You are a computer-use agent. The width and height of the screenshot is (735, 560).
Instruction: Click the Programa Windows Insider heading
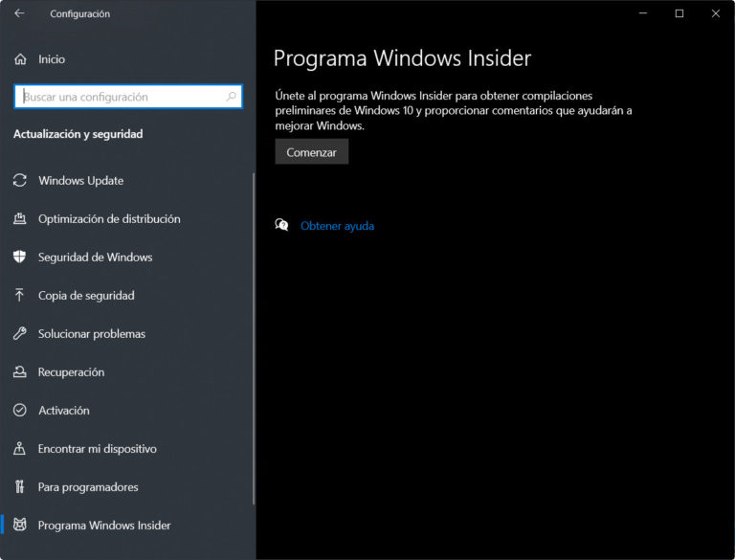[402, 58]
